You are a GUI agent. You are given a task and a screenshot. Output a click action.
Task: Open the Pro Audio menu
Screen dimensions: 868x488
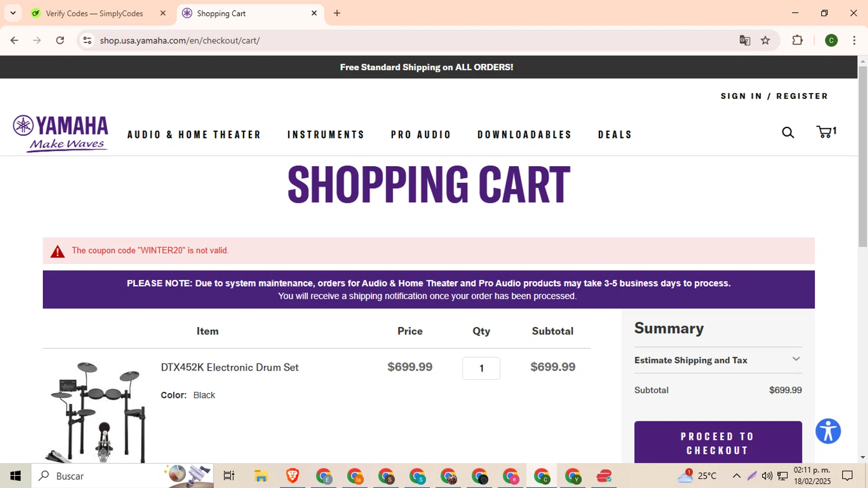421,135
